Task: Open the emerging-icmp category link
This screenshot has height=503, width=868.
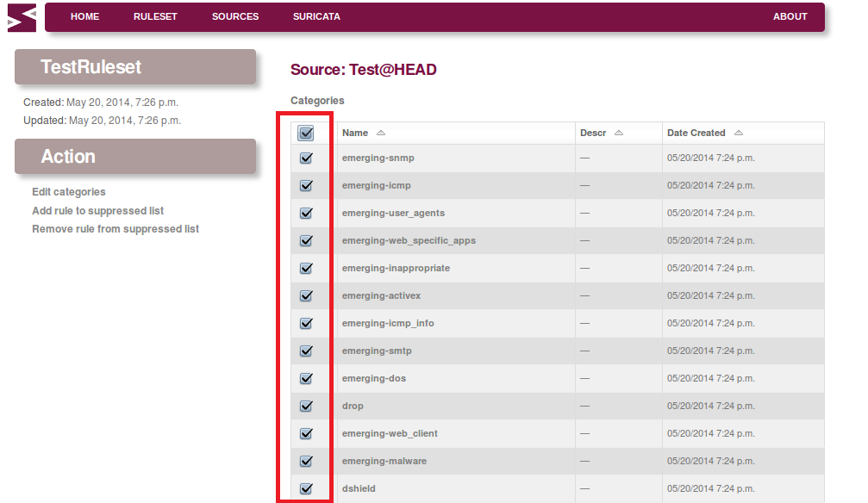Action: [x=377, y=185]
